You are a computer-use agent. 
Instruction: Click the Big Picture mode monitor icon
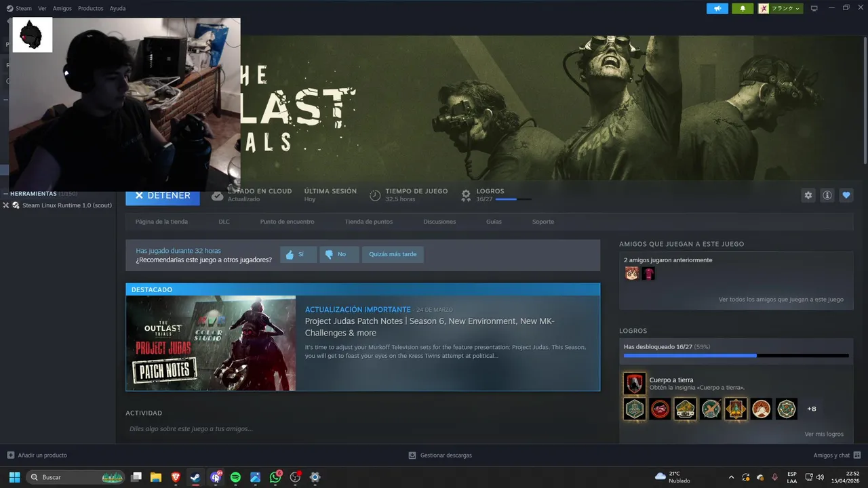(x=814, y=8)
